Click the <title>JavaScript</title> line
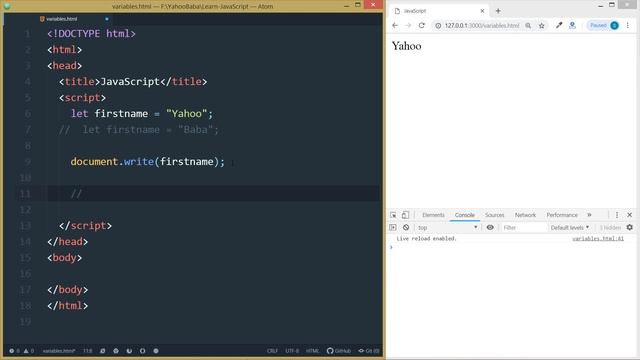The image size is (640, 360). pos(133,82)
